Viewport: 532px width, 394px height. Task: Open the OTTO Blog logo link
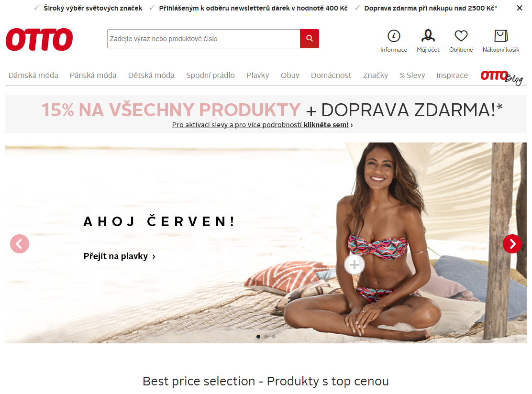click(501, 77)
